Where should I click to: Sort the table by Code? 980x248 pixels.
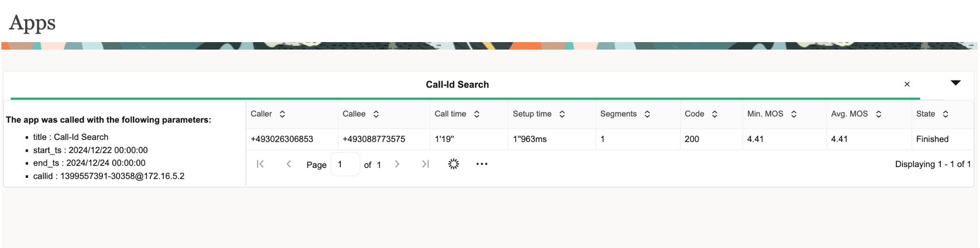714,114
